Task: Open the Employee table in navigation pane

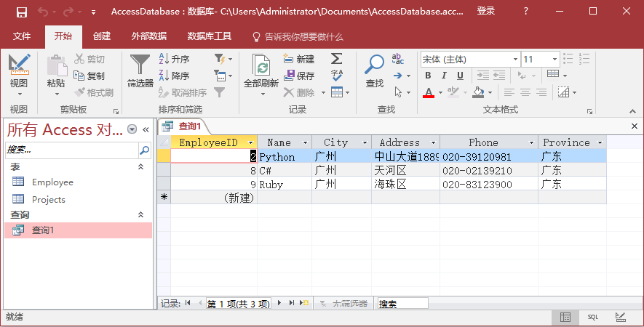Action: (x=52, y=182)
